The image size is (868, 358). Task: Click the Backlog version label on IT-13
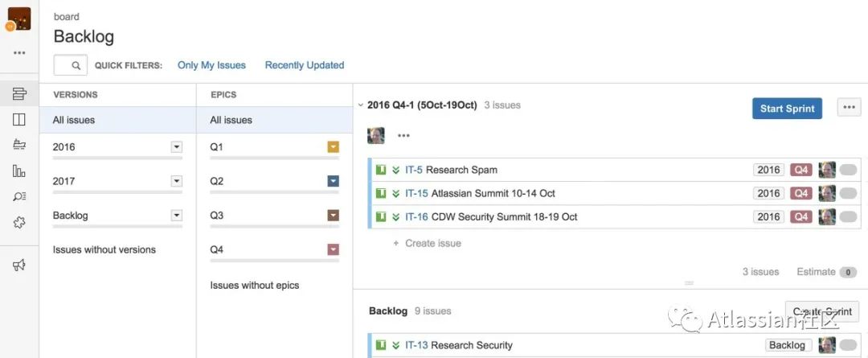click(788, 344)
